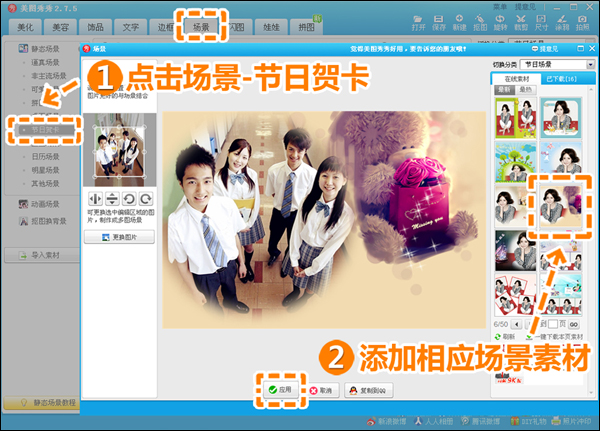Image resolution: width=600 pixels, height=431 pixels.
Task: Select the teddy bear rose scene thumbnail
Action: [x=561, y=206]
